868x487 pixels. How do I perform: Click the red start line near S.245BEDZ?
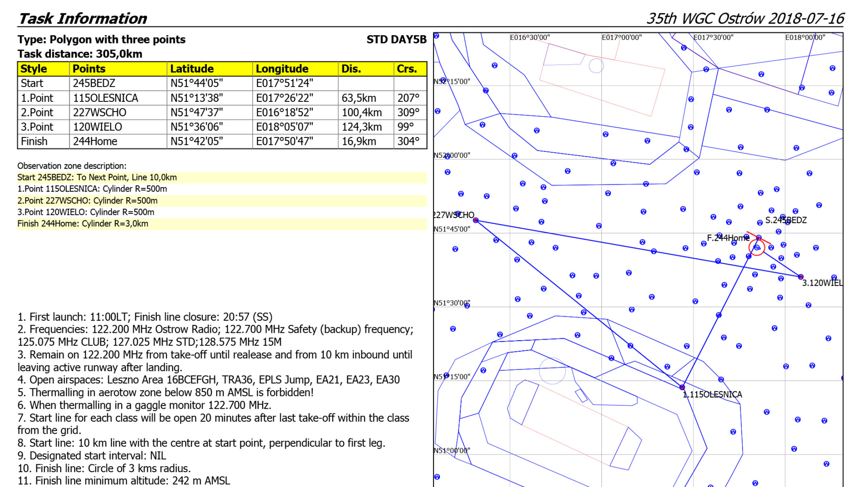[759, 238]
